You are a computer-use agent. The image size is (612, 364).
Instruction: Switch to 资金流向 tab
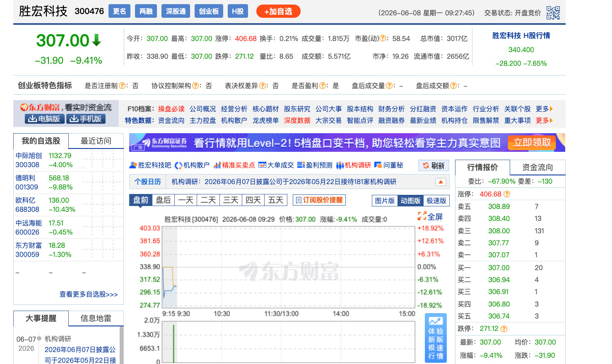[x=537, y=168]
